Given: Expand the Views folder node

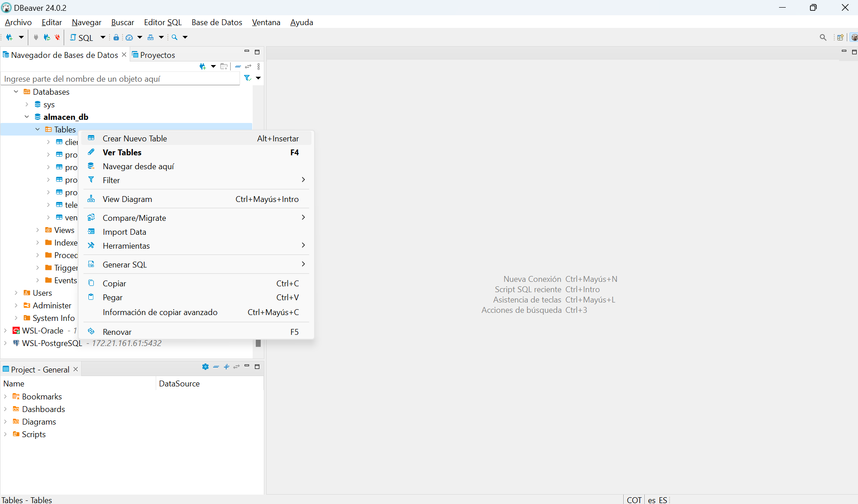Looking at the screenshot, I should click(38, 230).
